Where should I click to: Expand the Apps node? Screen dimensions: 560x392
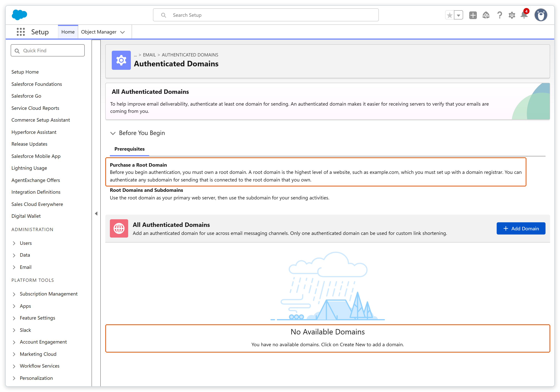(x=14, y=306)
